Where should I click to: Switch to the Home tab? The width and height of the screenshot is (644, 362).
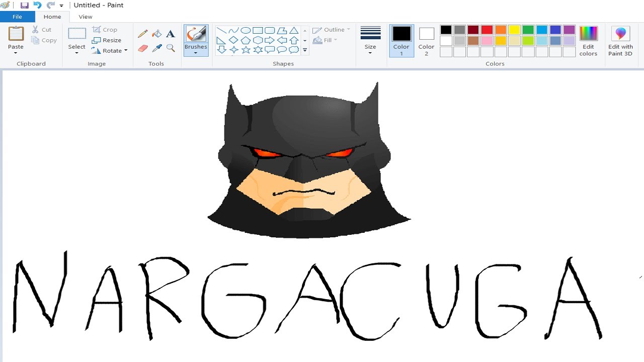52,17
